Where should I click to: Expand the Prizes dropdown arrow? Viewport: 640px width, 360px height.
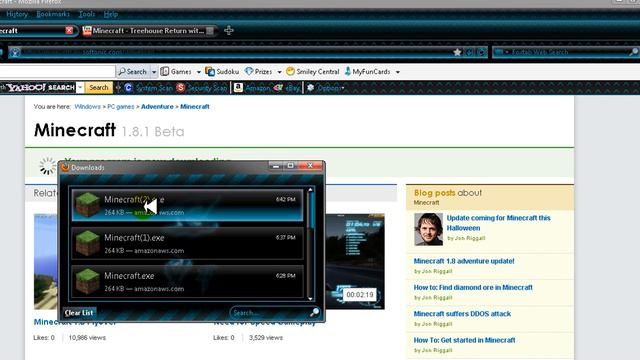(x=279, y=72)
